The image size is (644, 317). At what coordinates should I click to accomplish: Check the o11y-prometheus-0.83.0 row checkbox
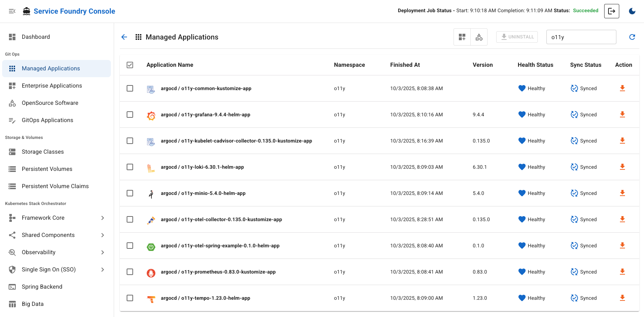point(130,272)
